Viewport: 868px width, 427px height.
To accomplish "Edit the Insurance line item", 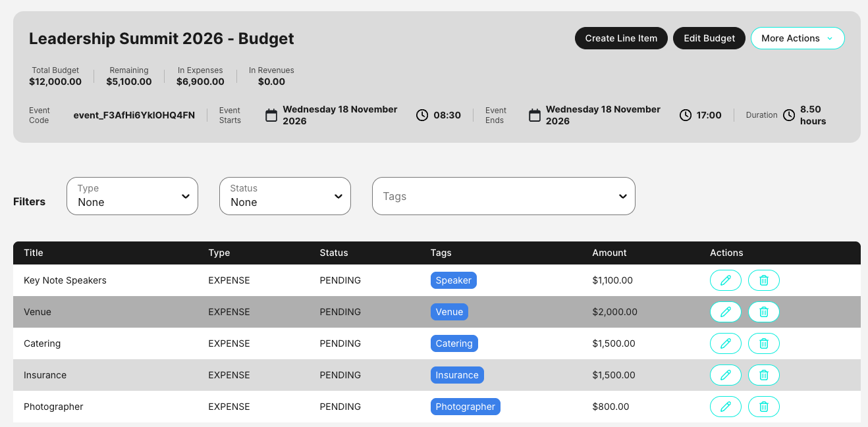I will [726, 375].
